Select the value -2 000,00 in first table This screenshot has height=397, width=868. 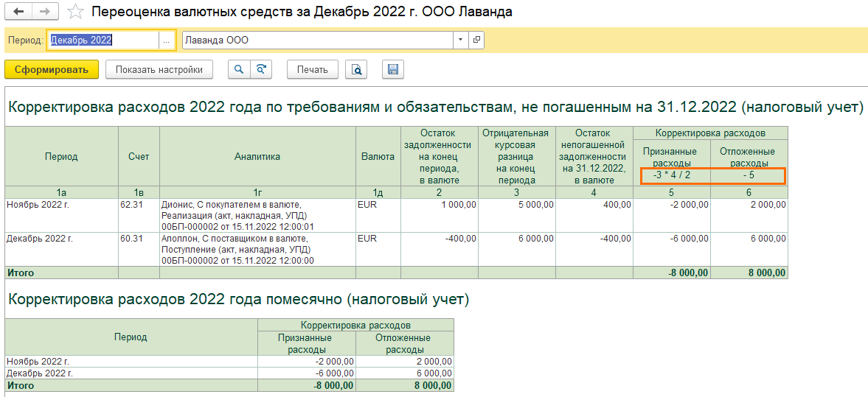672,214
